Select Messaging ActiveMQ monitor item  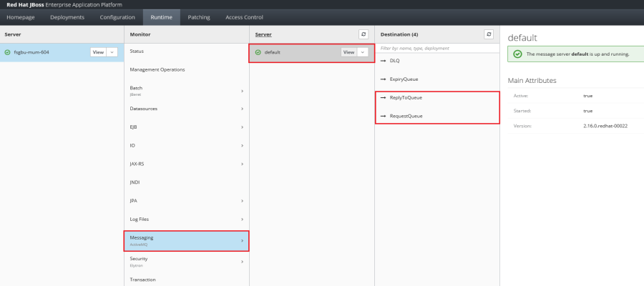point(187,241)
